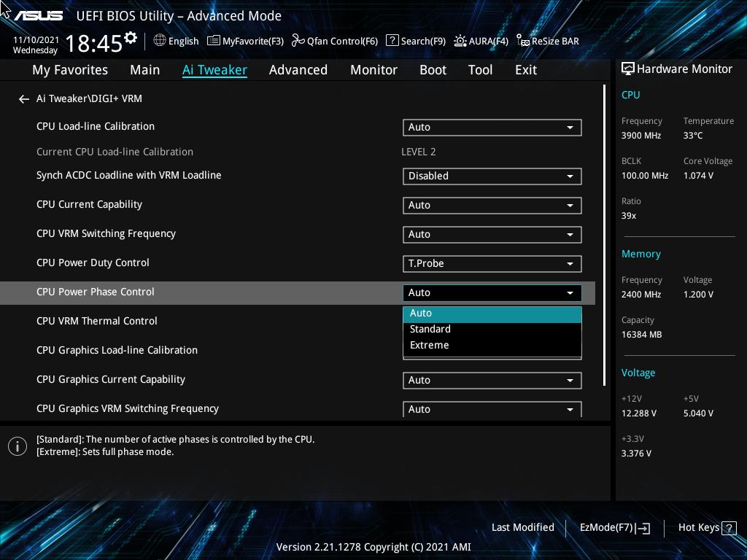This screenshot has width=747, height=560.
Task: Click Hot Keys button label
Action: (698, 528)
